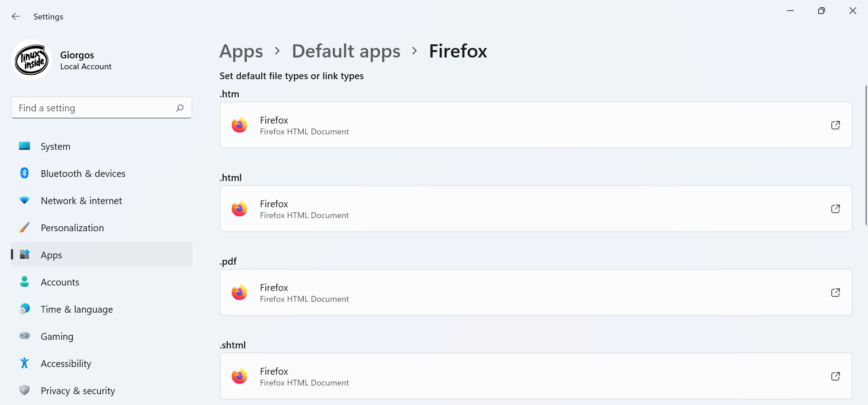Click the Network & internet wifi icon
This screenshot has width=868, height=405.
[24, 200]
